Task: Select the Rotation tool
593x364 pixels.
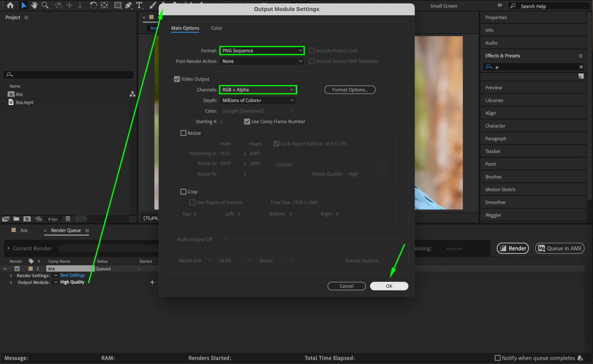Action: pyautogui.click(x=93, y=5)
